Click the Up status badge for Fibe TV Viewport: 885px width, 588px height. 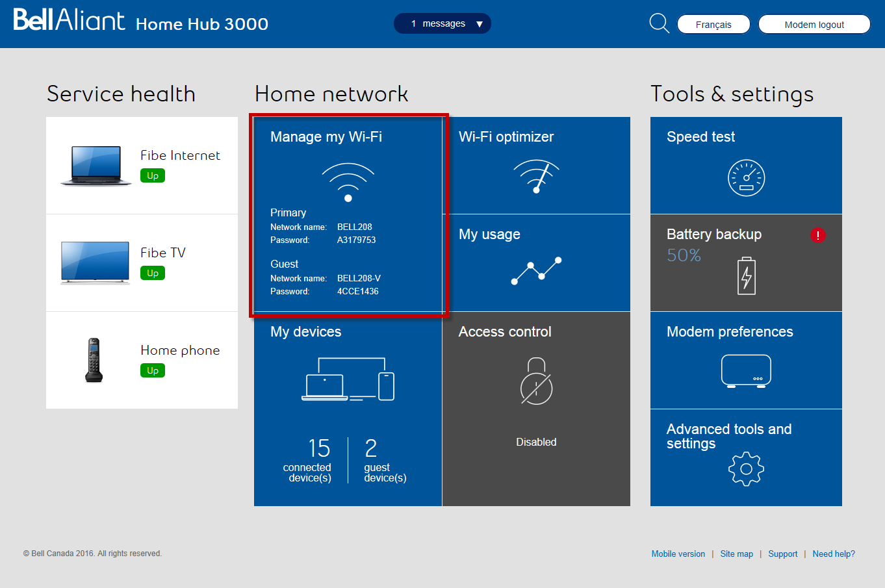coord(153,273)
